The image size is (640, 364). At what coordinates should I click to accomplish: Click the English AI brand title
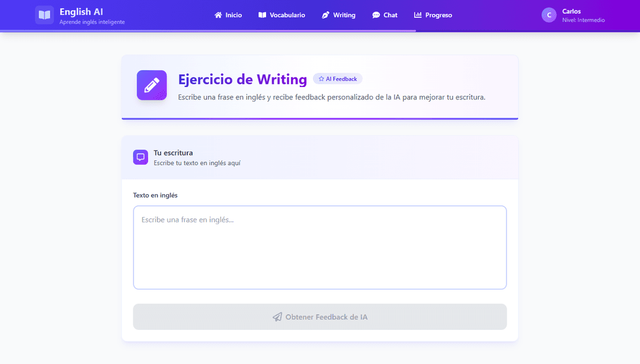tap(81, 11)
